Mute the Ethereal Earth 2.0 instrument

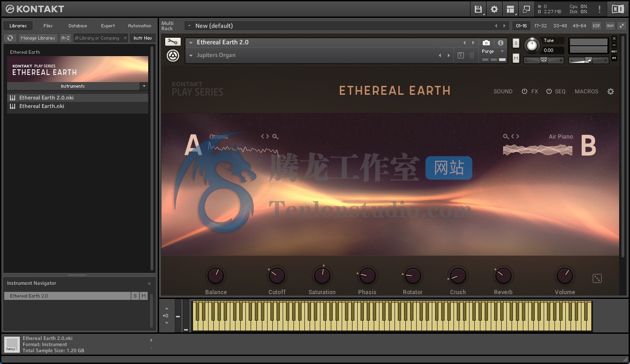tap(516, 58)
